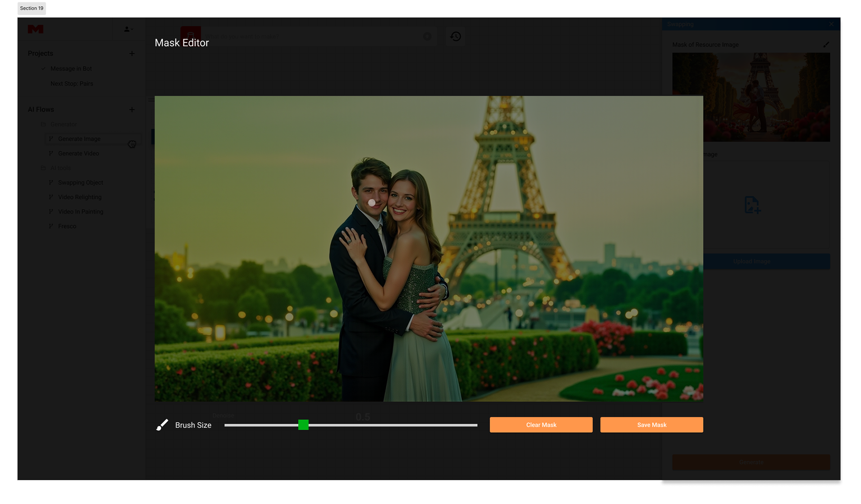Image resolution: width=861 pixels, height=504 pixels.
Task: Open the user account menu icon
Action: (x=128, y=29)
